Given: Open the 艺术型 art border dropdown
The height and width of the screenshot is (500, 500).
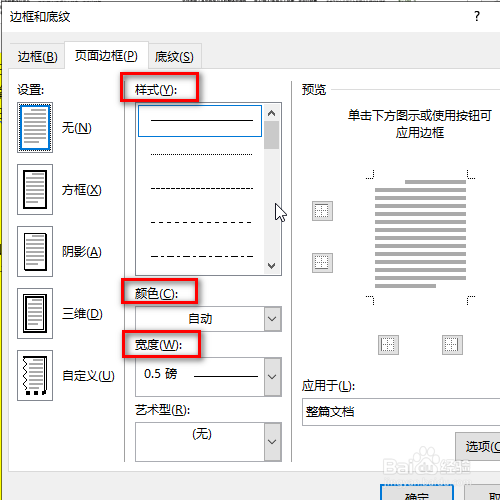Looking at the screenshot, I should [208, 442].
